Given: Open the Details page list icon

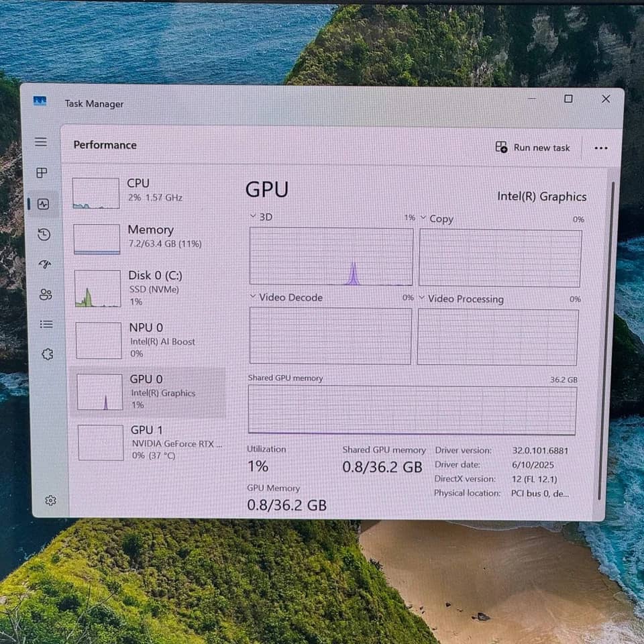Looking at the screenshot, I should (46, 325).
